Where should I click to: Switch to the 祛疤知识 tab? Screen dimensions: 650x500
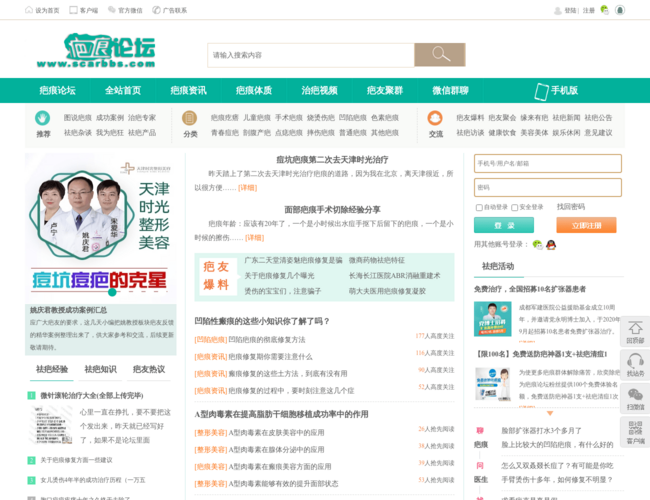[x=100, y=369]
